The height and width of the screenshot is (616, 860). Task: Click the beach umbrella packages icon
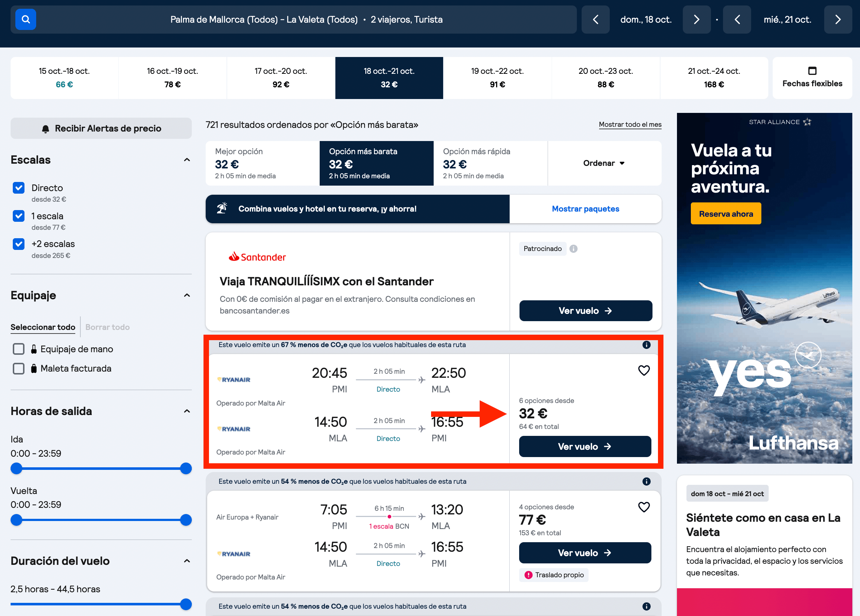222,208
